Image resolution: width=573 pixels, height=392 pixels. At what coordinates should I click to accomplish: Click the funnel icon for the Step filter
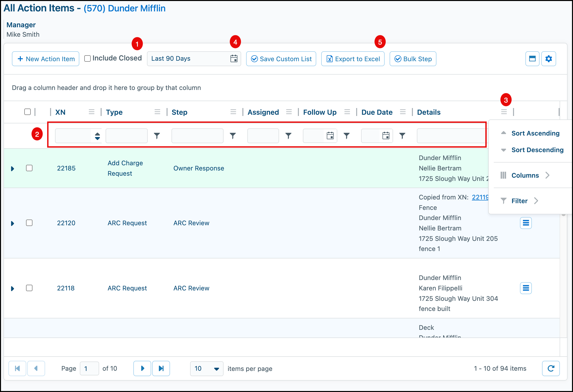click(x=233, y=136)
